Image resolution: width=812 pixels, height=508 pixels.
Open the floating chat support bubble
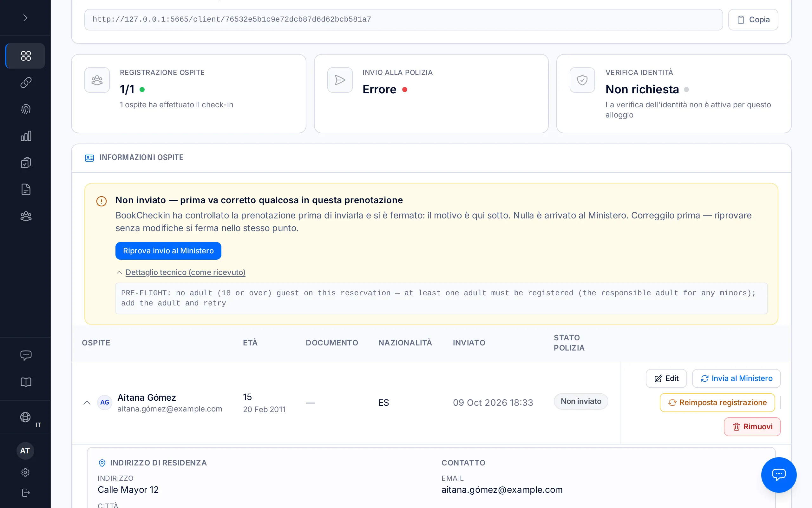[778, 475]
